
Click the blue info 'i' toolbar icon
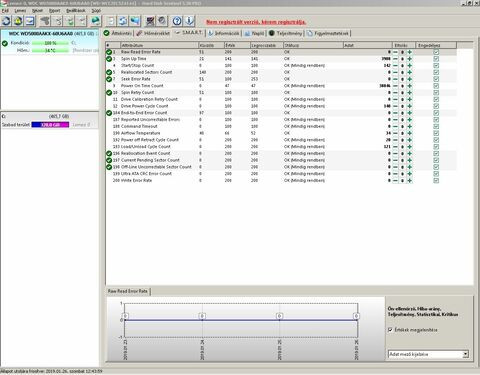click(189, 21)
